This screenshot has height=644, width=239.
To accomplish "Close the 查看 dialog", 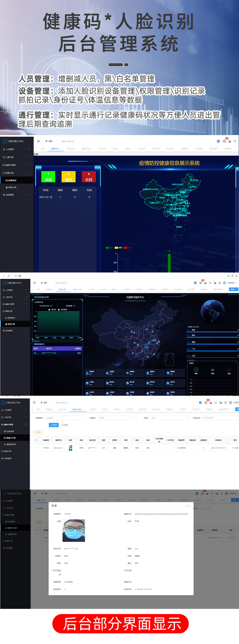I will (x=190, y=506).
